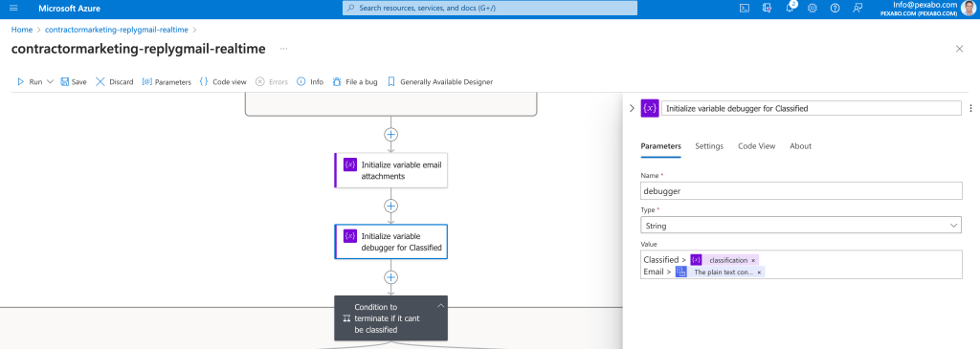Open workflow Parameters
The image size is (980, 349).
167,82
